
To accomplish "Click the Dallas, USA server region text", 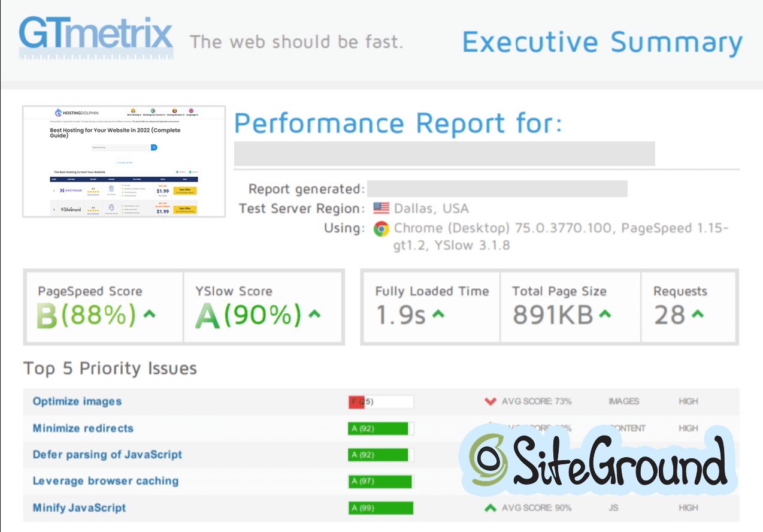I will click(x=432, y=208).
